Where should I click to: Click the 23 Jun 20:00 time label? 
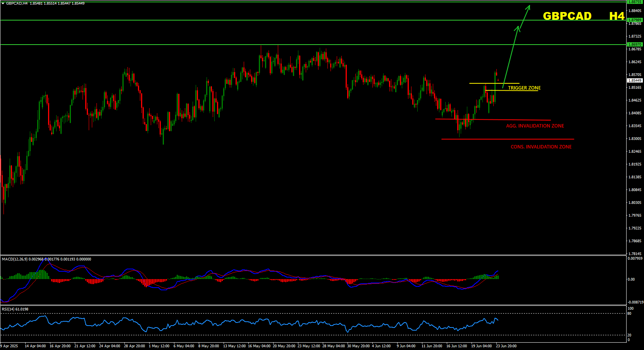click(506, 346)
